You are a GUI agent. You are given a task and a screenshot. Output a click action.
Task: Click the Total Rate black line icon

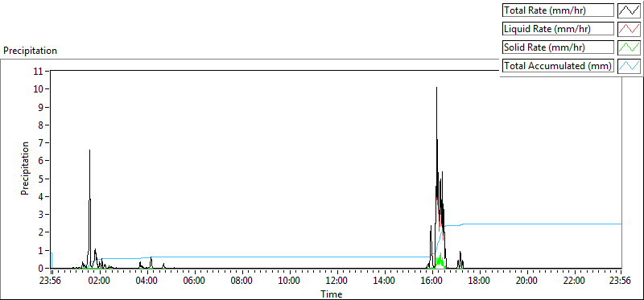[629, 10]
